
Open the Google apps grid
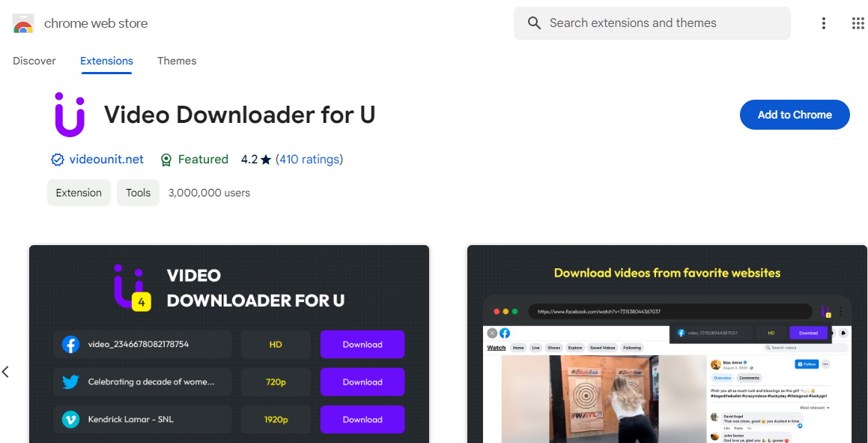tap(858, 23)
